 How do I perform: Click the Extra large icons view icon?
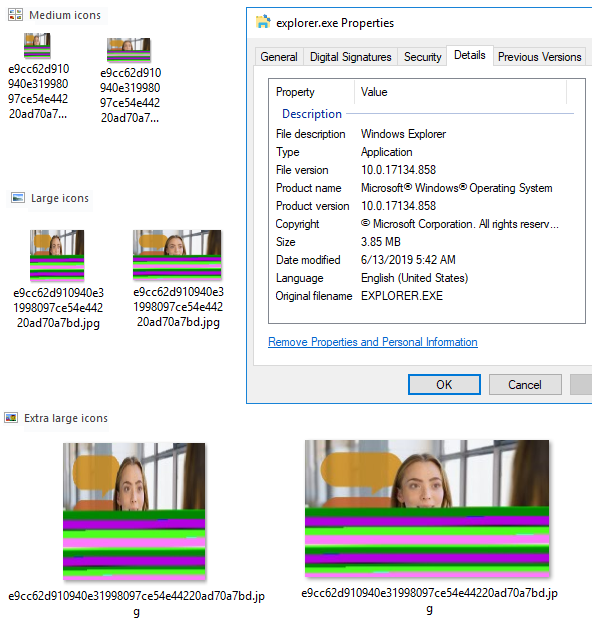click(x=11, y=418)
